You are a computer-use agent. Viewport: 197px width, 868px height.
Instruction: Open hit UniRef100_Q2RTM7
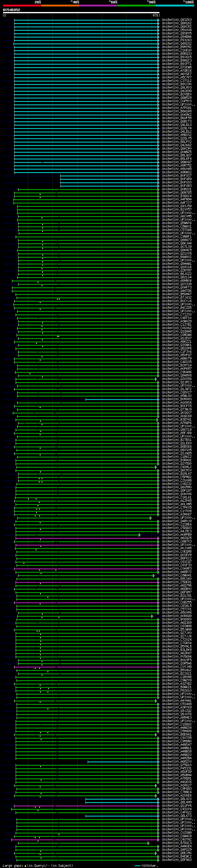pos(177,270)
